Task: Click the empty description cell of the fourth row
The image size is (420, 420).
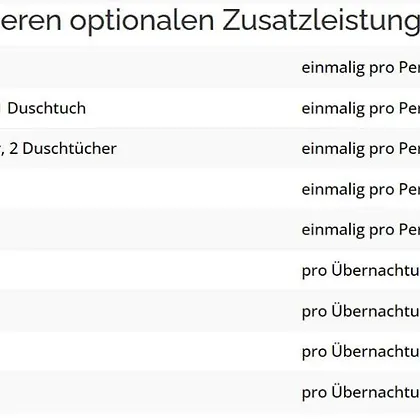Action: click(147, 189)
